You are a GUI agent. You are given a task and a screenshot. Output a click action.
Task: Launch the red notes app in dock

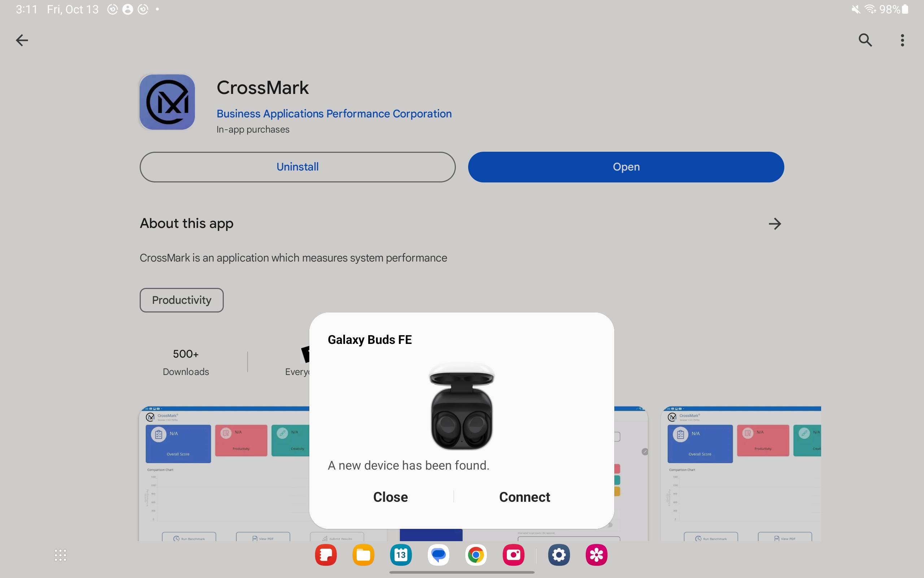[326, 555]
